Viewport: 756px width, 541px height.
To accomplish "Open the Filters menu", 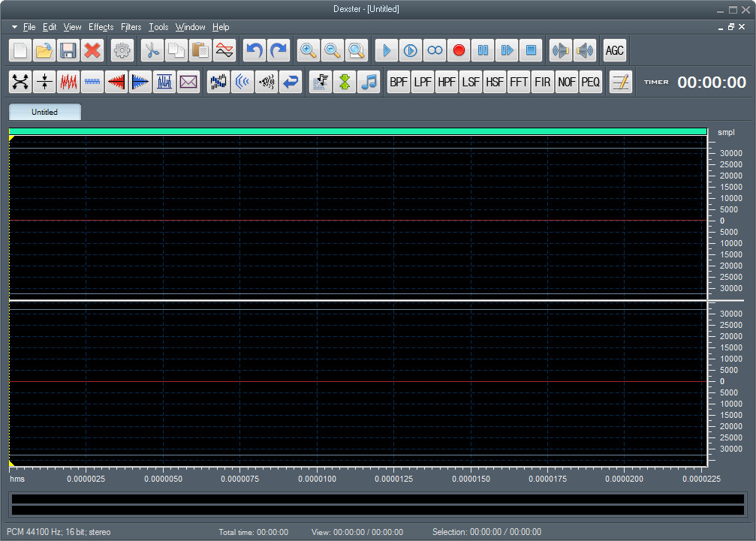I will (131, 27).
